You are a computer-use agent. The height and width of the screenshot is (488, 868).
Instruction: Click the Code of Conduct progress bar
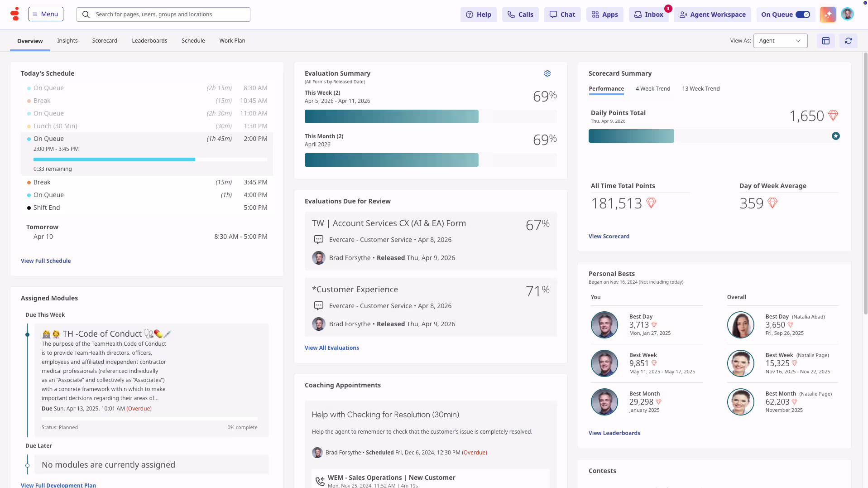pos(149,419)
